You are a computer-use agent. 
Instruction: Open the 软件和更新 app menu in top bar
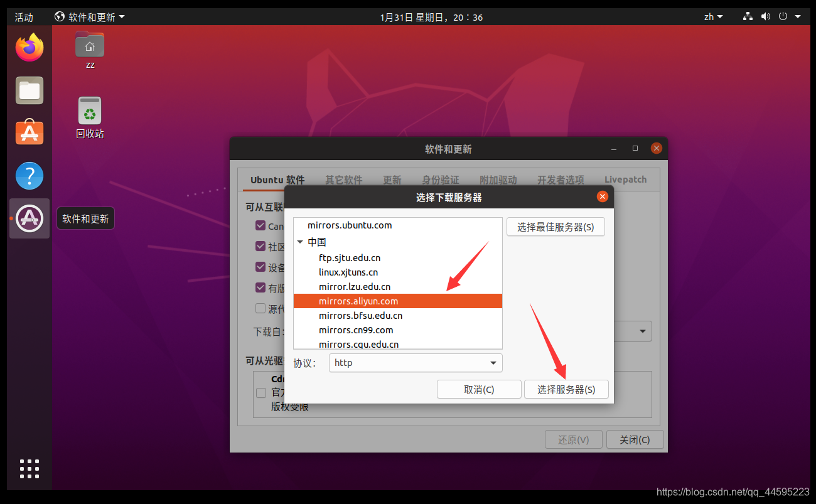[90, 17]
